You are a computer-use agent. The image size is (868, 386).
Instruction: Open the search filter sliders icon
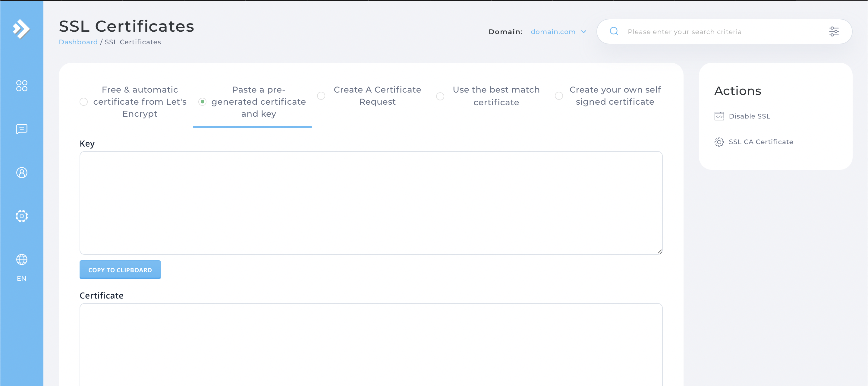point(834,31)
